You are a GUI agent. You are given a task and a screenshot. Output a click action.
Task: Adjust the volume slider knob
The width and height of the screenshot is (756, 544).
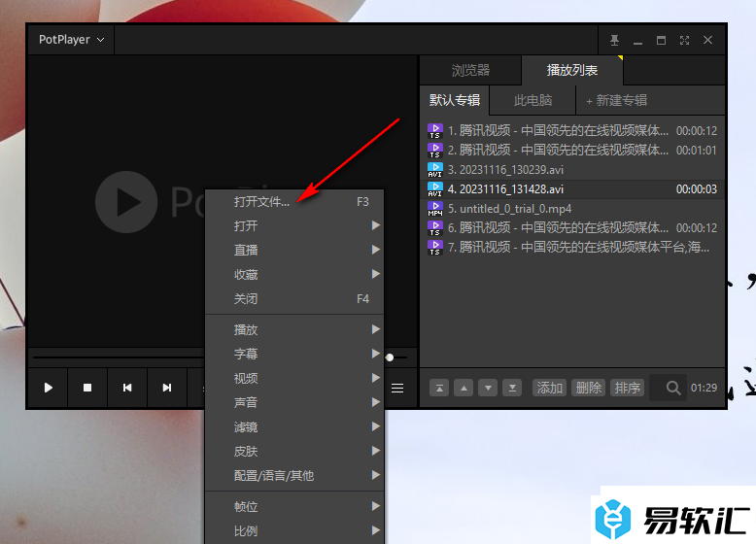pyautogui.click(x=390, y=357)
